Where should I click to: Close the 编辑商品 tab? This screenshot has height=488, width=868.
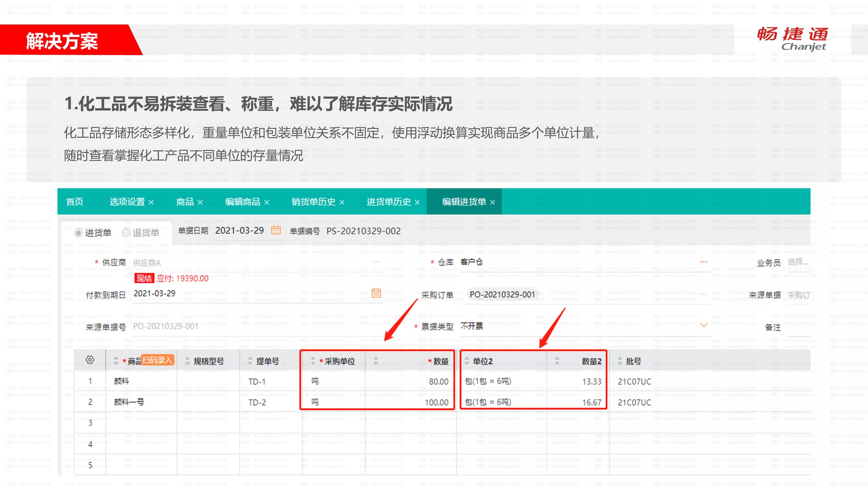266,202
